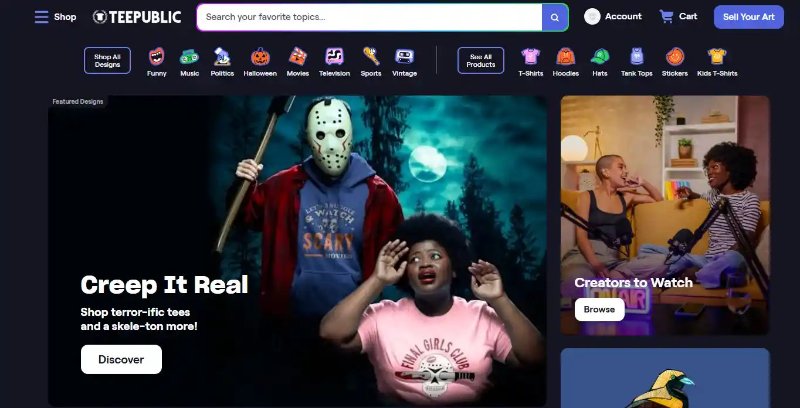This screenshot has height=408, width=800.
Task: Select the Sports category icon
Action: [371, 56]
